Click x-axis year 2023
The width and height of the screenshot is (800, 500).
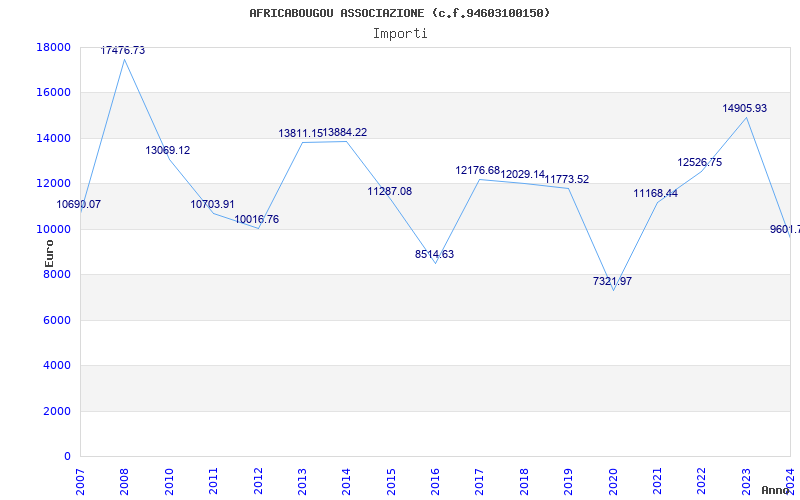click(746, 481)
